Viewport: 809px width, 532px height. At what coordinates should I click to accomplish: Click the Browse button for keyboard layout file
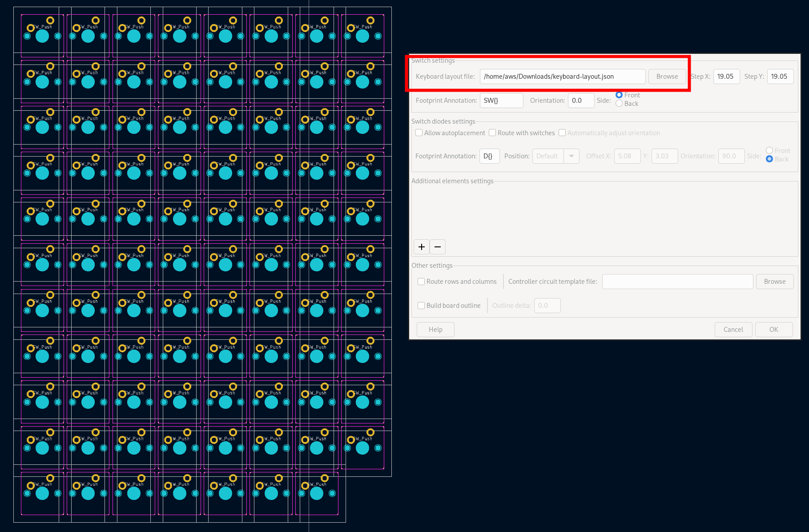point(667,77)
